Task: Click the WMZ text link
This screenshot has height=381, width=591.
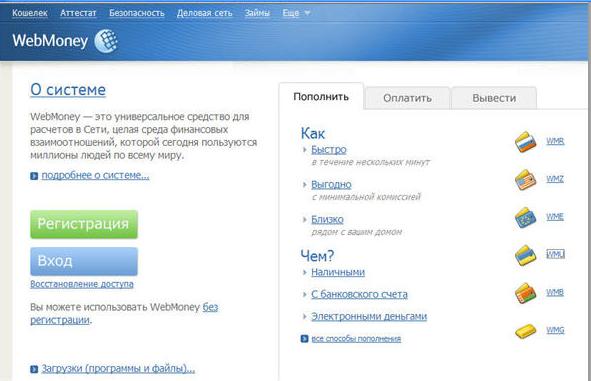Action: click(555, 179)
